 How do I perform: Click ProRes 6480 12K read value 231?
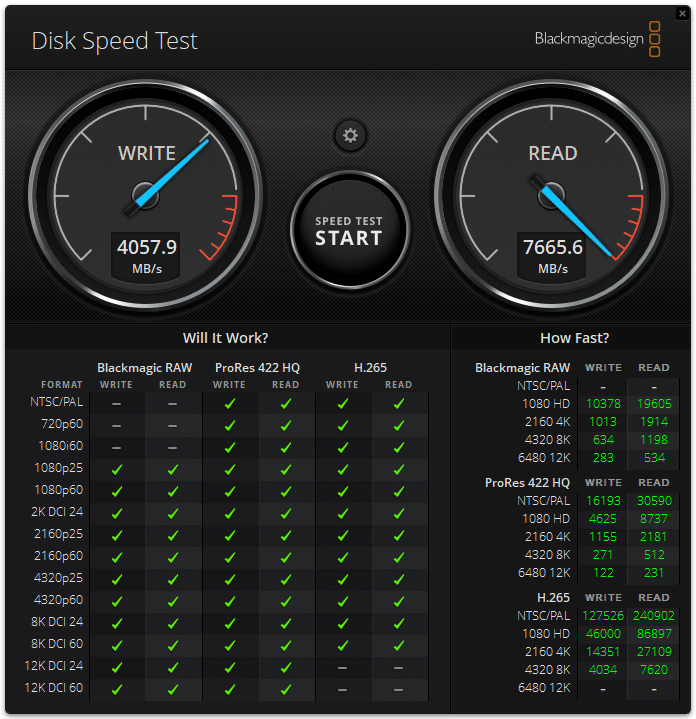(x=654, y=573)
